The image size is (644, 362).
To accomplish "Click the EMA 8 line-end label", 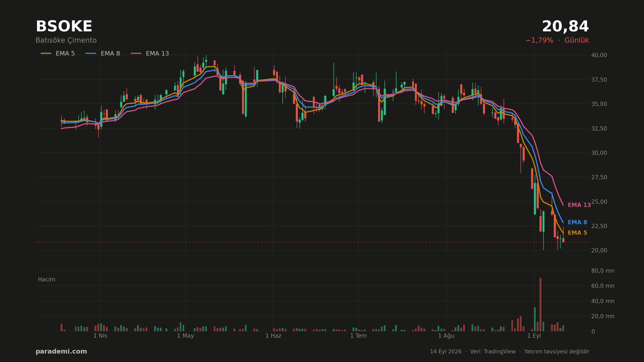I will pos(577,222).
